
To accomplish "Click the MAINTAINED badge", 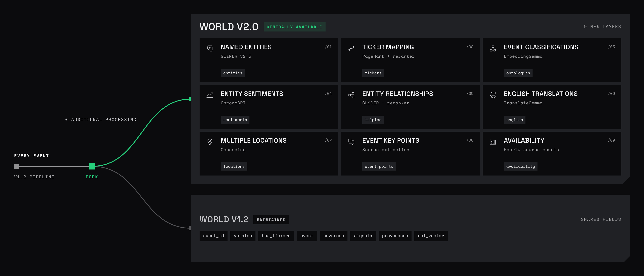I will pos(271,220).
